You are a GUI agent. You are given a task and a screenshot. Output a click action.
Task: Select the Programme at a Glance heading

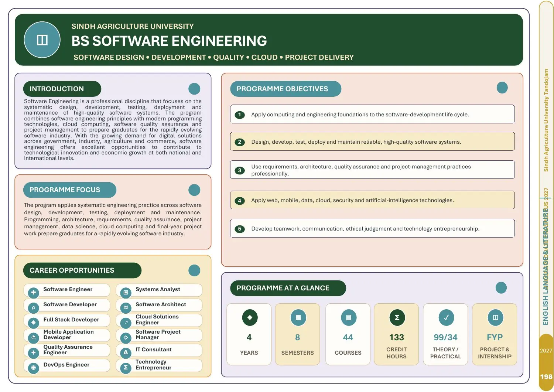click(x=288, y=288)
